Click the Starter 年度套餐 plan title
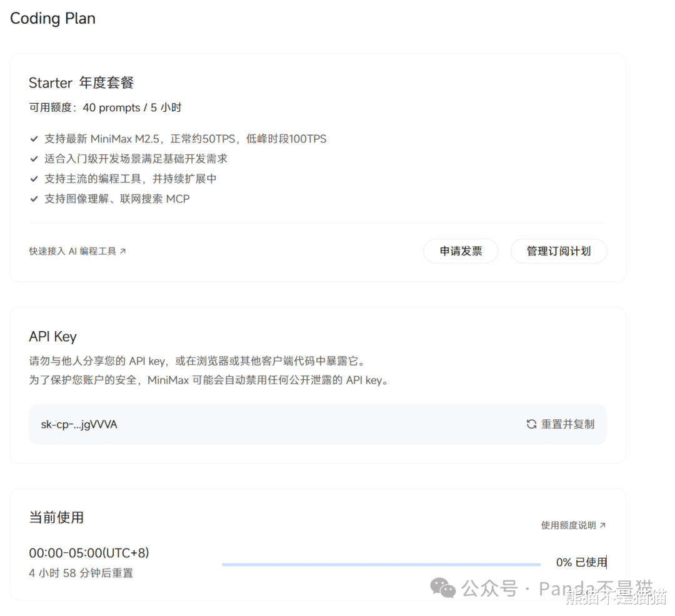The width and height of the screenshot is (675, 616). pos(81,82)
